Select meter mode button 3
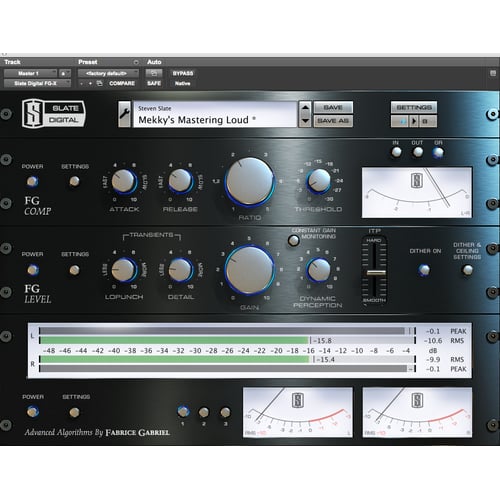500x500 pixels. point(225,412)
